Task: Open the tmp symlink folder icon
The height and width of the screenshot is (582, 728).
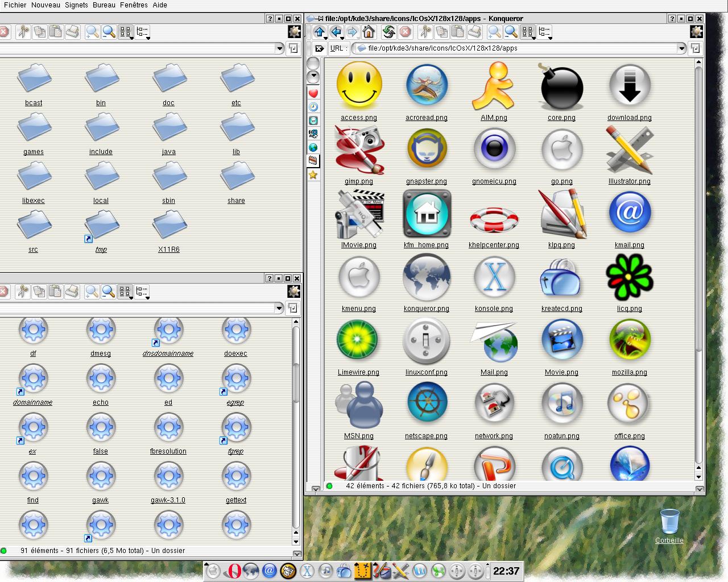Action: pos(101,226)
